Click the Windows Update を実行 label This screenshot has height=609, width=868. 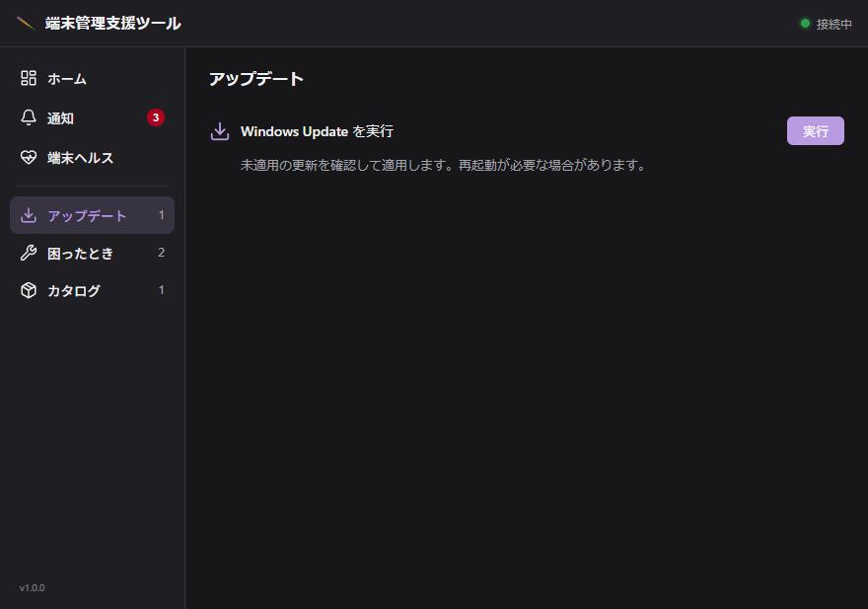[318, 131]
